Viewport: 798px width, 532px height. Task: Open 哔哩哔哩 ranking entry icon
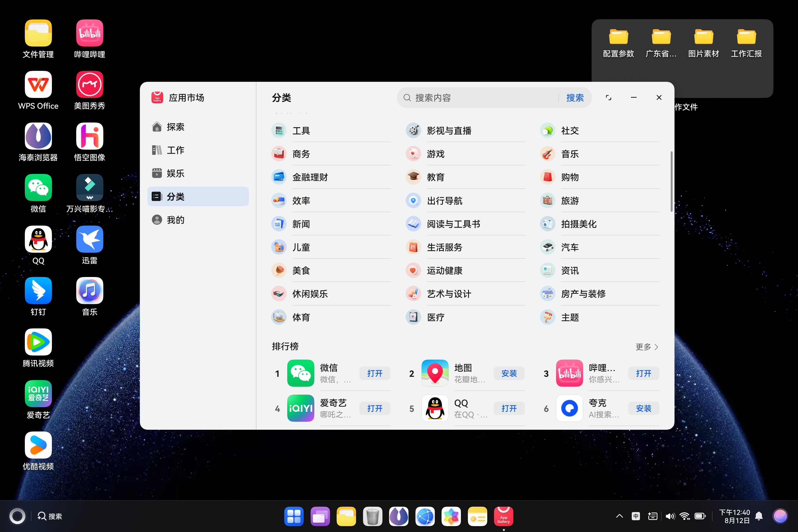569,373
